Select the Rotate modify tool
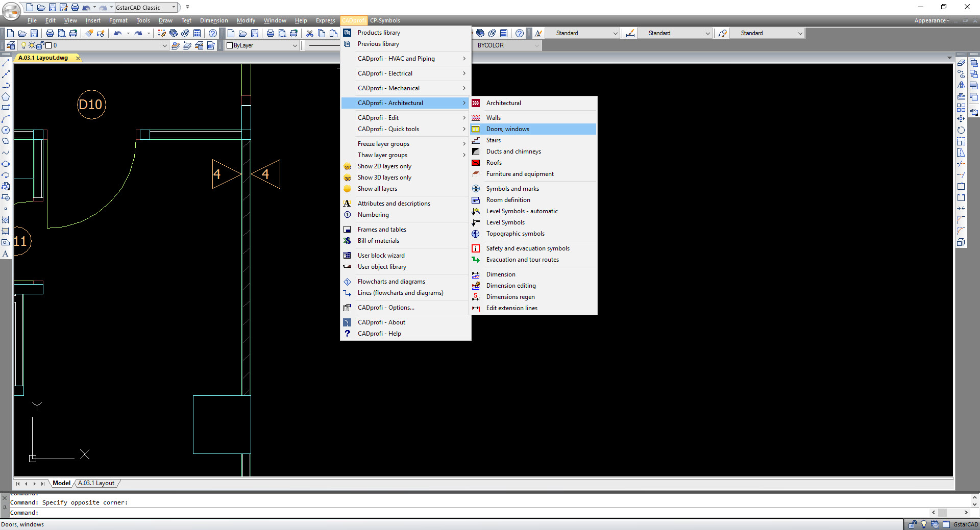Image resolution: width=980 pixels, height=530 pixels. click(961, 131)
